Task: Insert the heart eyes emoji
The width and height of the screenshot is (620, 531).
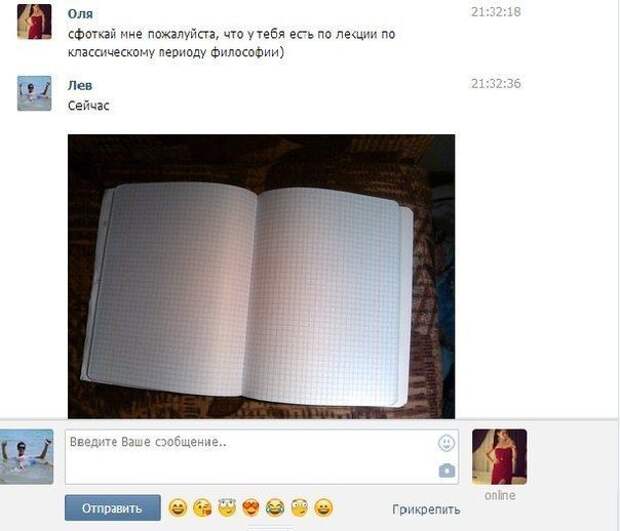Action: (x=251, y=508)
